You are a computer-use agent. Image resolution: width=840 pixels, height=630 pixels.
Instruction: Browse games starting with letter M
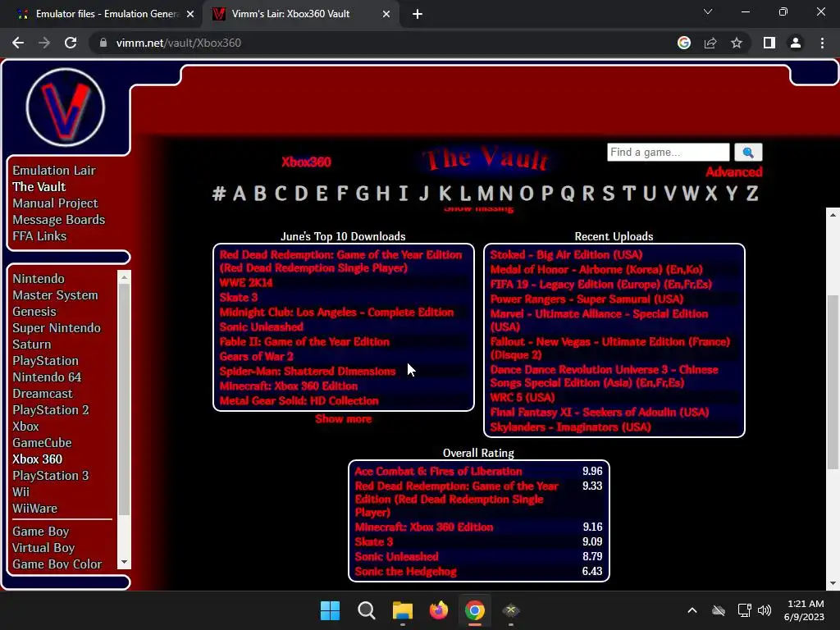tap(485, 193)
